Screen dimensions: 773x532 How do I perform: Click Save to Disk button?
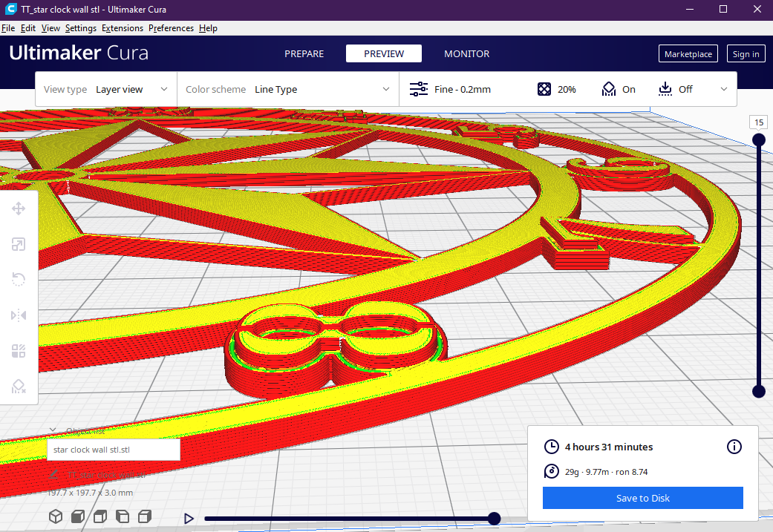[x=643, y=498]
